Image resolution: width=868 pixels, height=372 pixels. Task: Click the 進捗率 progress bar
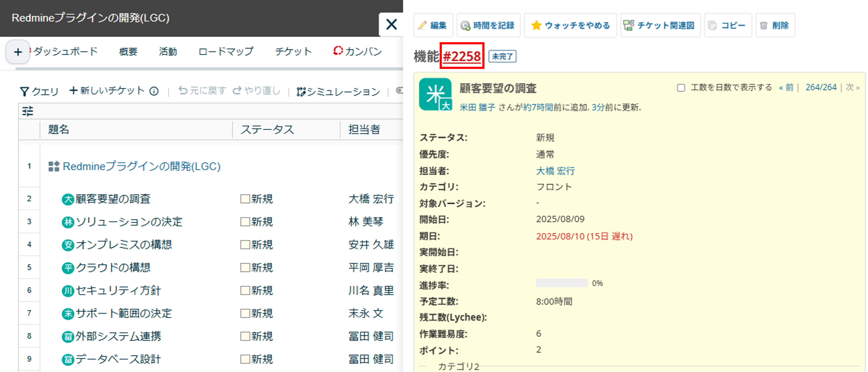click(x=562, y=283)
